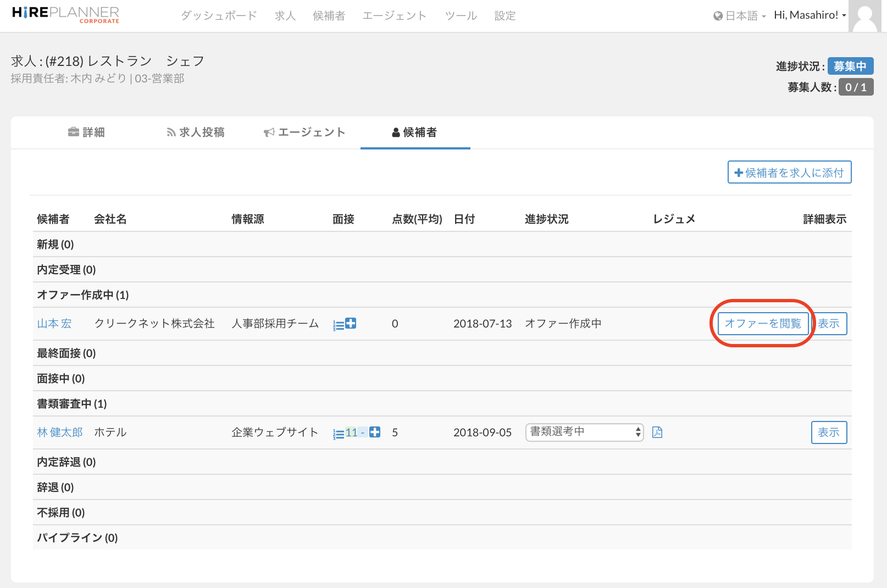
Task: Open ダッシュボード in the top navigation
Action: [x=219, y=16]
